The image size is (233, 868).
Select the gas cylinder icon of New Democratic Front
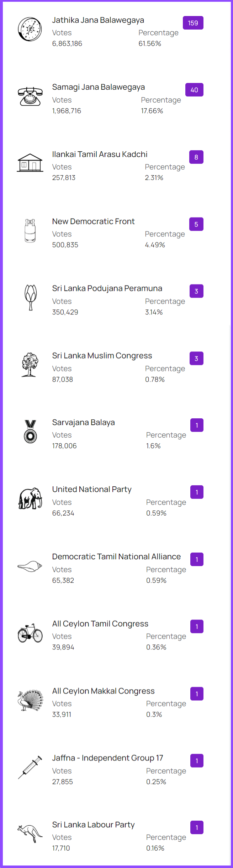coord(30,231)
